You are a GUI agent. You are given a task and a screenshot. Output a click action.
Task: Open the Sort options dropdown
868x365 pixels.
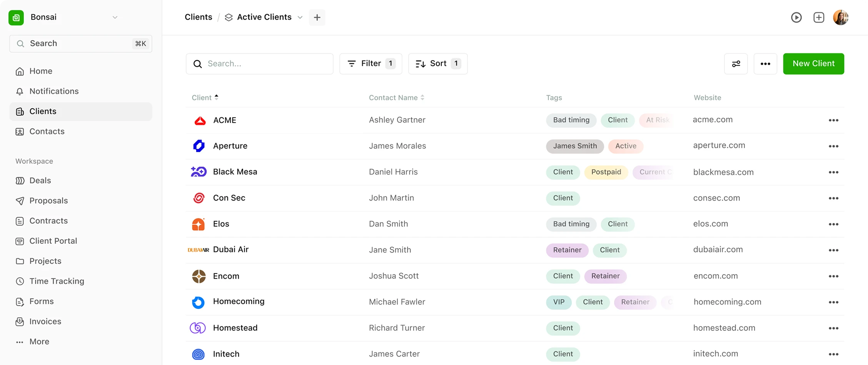click(437, 64)
